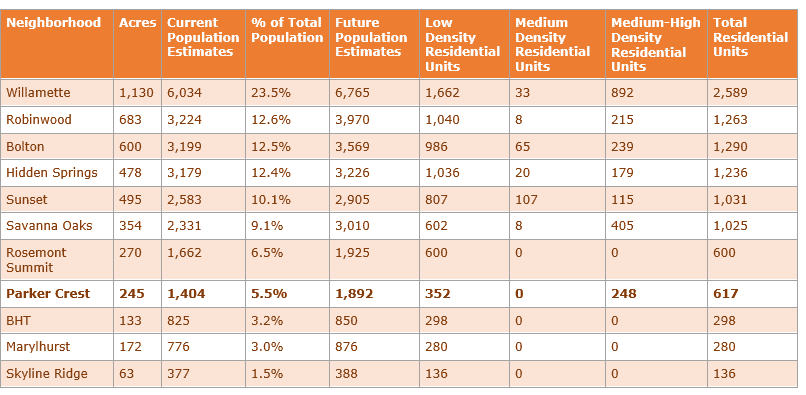Select the Medium-High Density Residential Units header

pos(656,44)
